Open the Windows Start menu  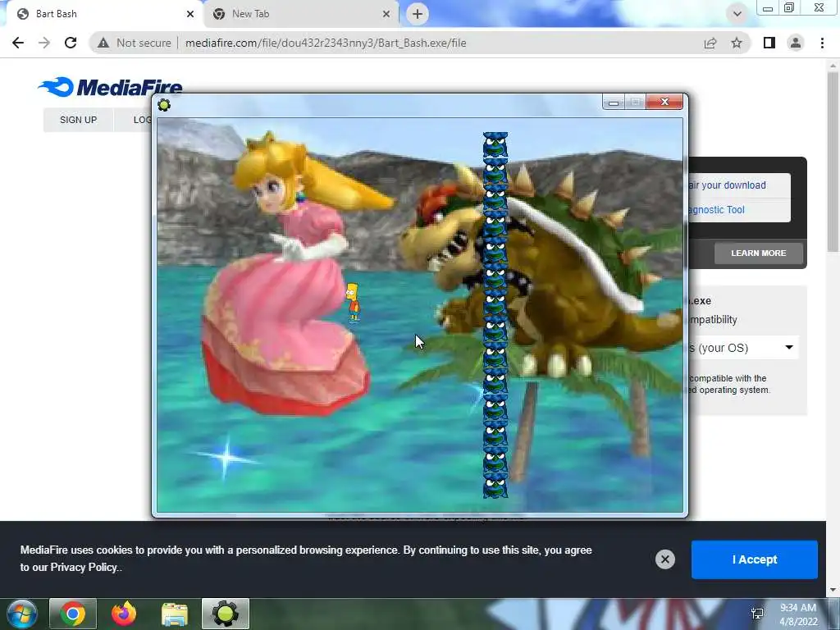click(x=22, y=614)
